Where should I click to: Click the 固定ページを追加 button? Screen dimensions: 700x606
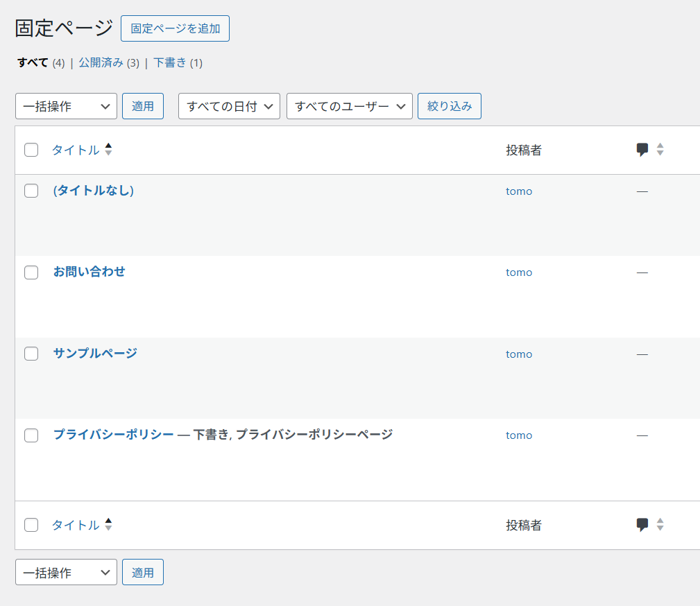pyautogui.click(x=175, y=28)
